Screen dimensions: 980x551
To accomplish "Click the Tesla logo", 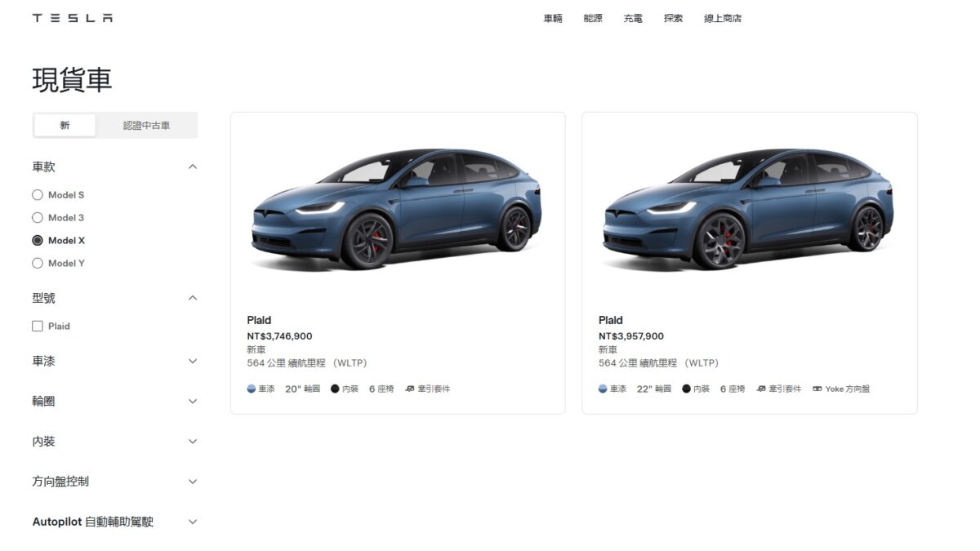I will pyautogui.click(x=73, y=18).
